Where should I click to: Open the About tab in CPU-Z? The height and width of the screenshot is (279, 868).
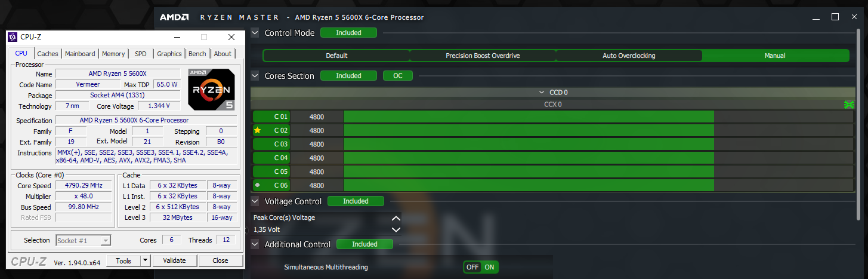[223, 54]
